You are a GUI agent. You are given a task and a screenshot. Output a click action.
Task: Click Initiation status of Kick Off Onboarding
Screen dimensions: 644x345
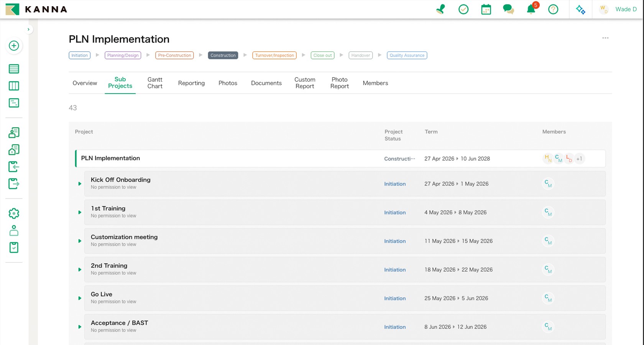pyautogui.click(x=395, y=184)
